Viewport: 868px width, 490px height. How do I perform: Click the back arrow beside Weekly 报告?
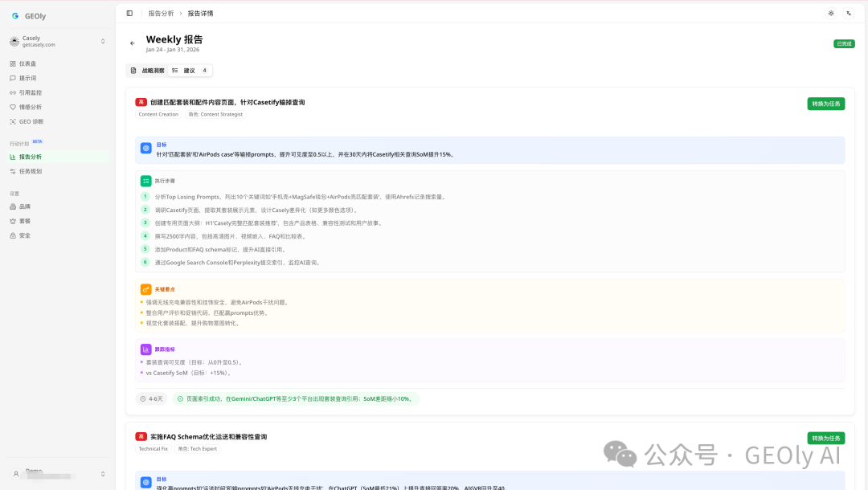(x=133, y=43)
